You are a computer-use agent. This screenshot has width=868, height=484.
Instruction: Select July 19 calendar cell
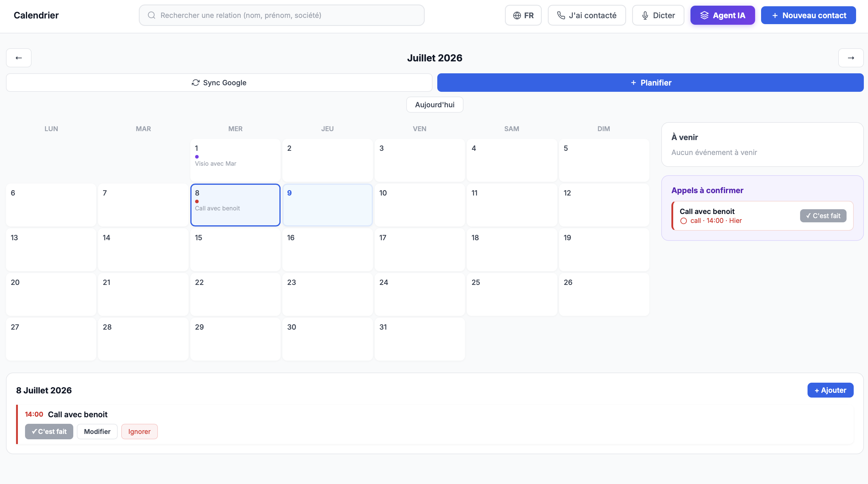pyautogui.click(x=604, y=250)
